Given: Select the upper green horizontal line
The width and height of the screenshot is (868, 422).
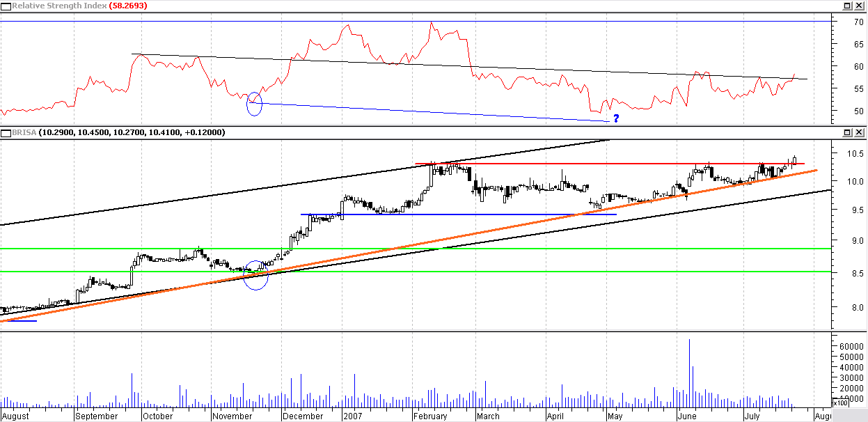Looking at the screenshot, I should pos(416,249).
